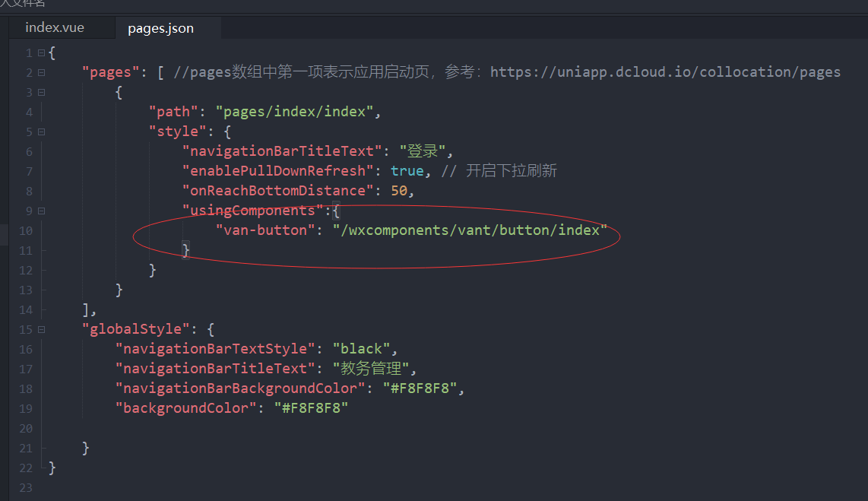The image size is (868, 501).
Task: Click the "path" key on line 4
Action: pos(173,112)
